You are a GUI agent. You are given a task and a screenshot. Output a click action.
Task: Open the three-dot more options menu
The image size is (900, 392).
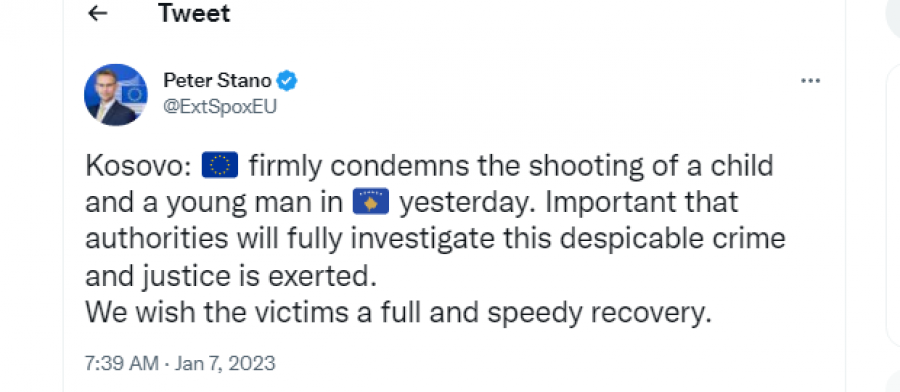tap(810, 81)
